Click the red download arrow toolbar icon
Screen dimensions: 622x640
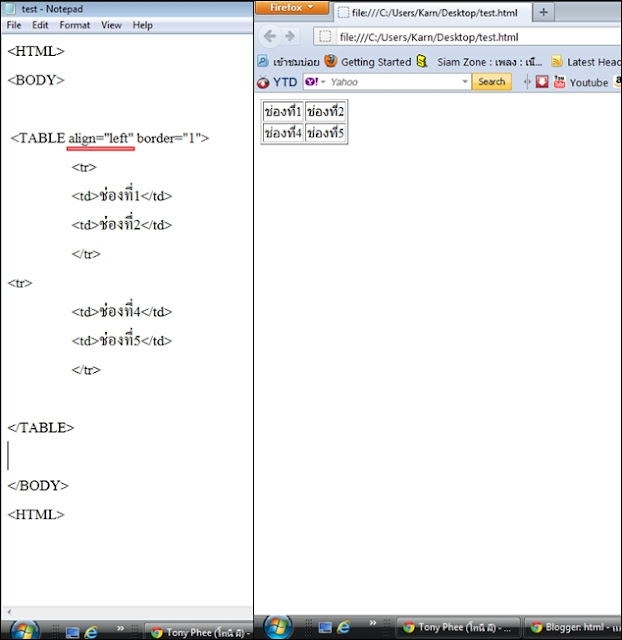[x=542, y=82]
